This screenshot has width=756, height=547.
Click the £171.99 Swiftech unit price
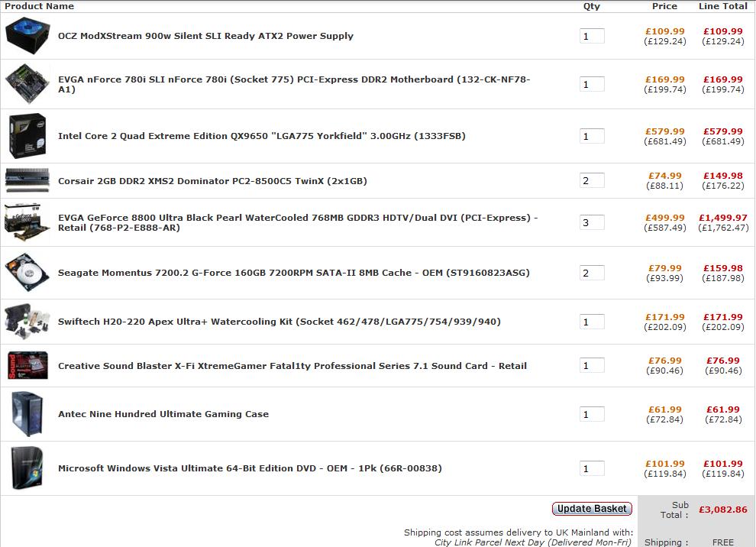(665, 317)
